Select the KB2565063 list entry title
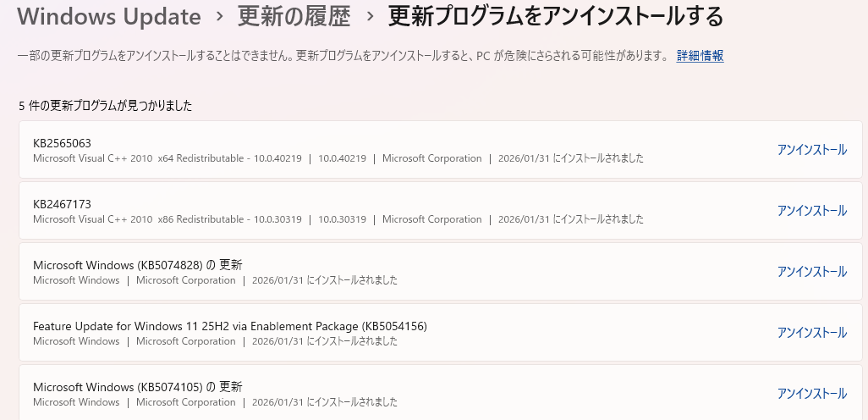Screen dimensions: 868x420 [62, 143]
